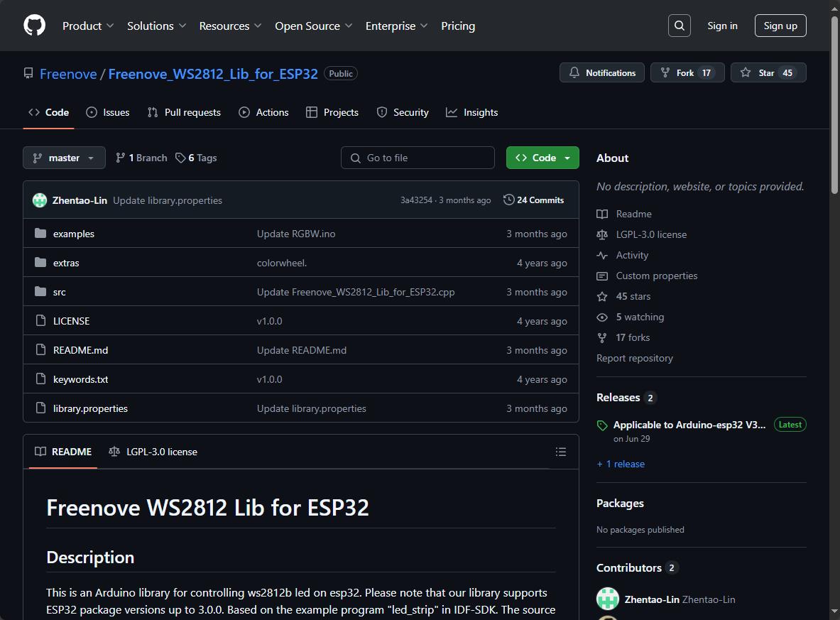Expand the Resources menu
This screenshot has height=620, width=840.
(230, 26)
